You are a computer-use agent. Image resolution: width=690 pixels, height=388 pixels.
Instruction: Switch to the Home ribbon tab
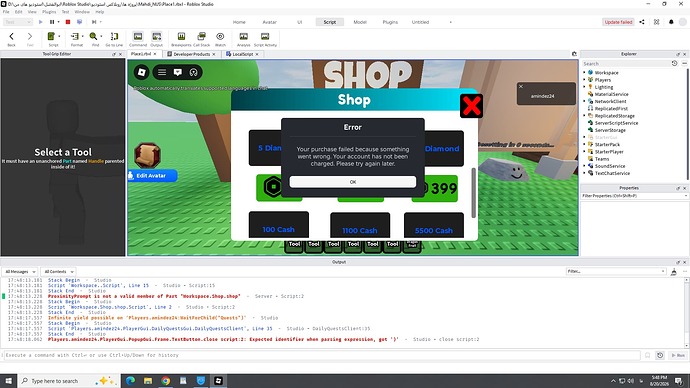coord(239,22)
